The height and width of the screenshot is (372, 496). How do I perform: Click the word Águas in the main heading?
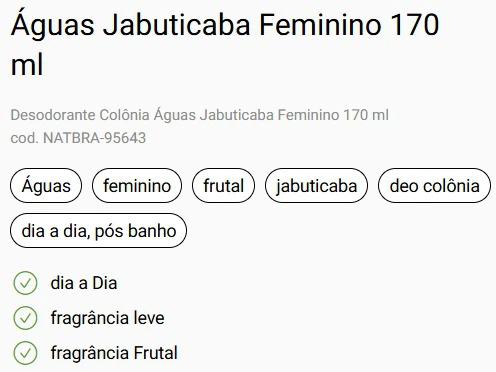click(53, 25)
